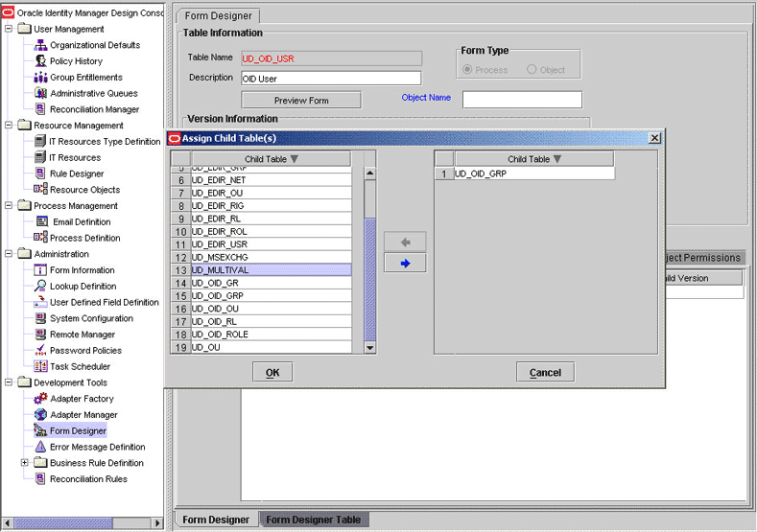Image resolution: width=757 pixels, height=532 pixels.
Task: Select the Process form type radio button
Action: coord(467,69)
